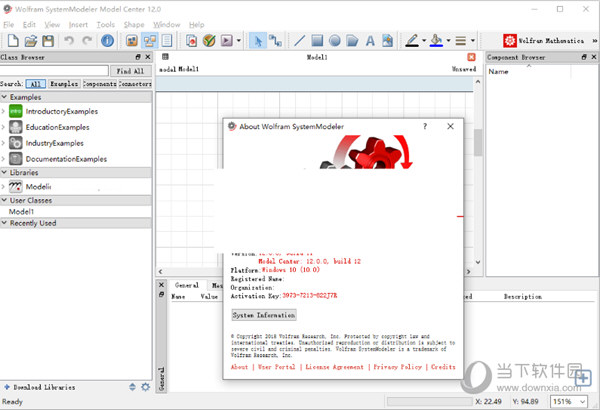This screenshot has width=600, height=410.
Task: Click the line style icon
Action: (x=461, y=40)
